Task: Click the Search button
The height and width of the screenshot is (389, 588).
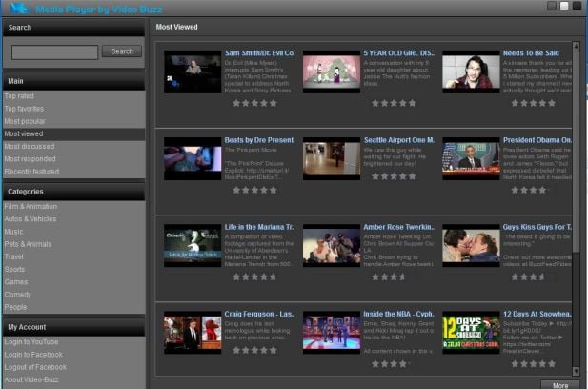Action: click(122, 51)
